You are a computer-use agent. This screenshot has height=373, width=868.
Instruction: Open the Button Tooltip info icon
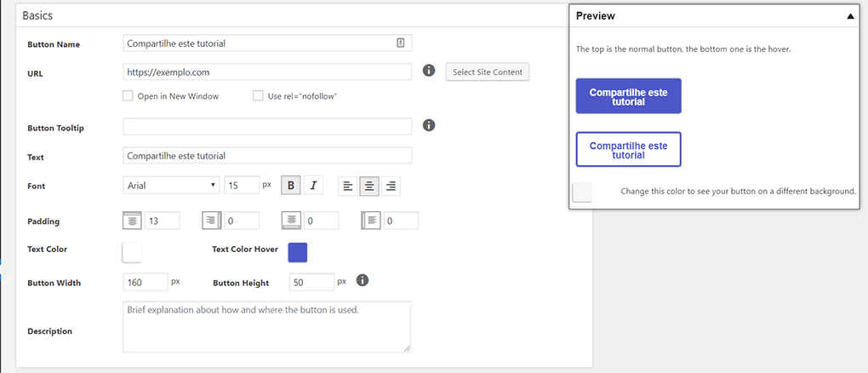(x=428, y=125)
